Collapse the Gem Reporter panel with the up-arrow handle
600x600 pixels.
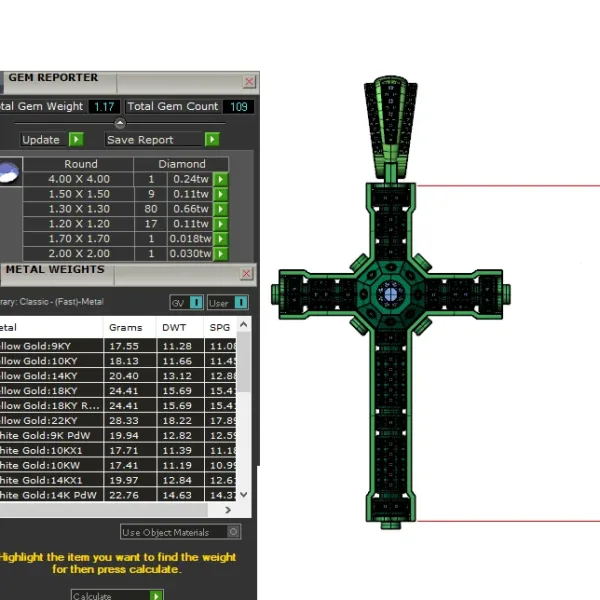coord(120,123)
